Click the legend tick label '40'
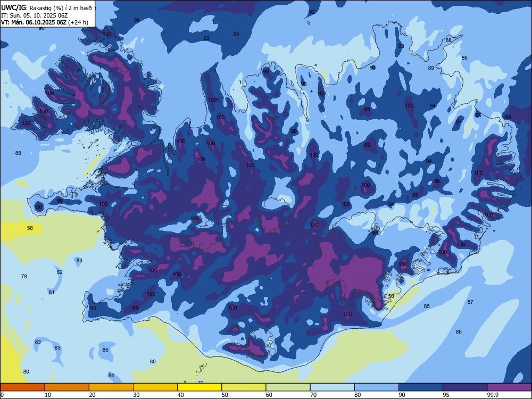532x399 pixels. coord(181,395)
